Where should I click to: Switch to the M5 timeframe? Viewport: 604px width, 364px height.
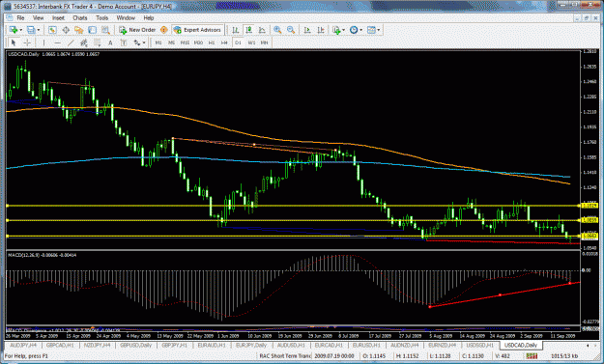(x=172, y=42)
